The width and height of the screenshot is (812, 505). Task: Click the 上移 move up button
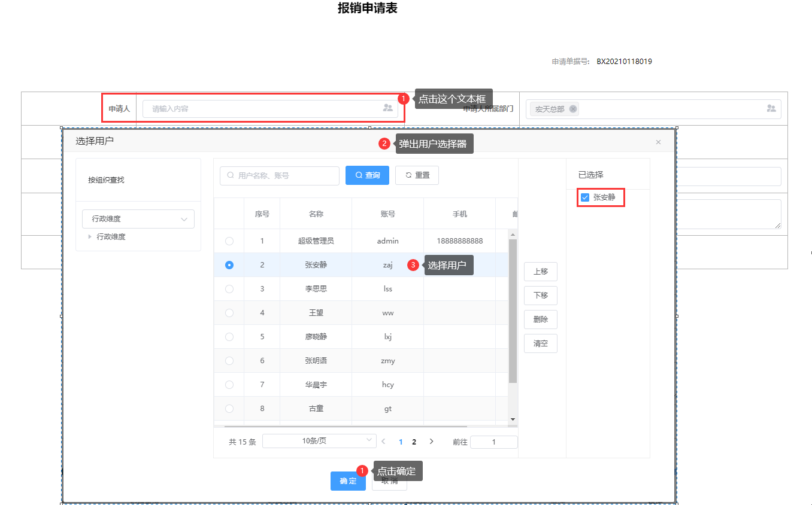540,272
